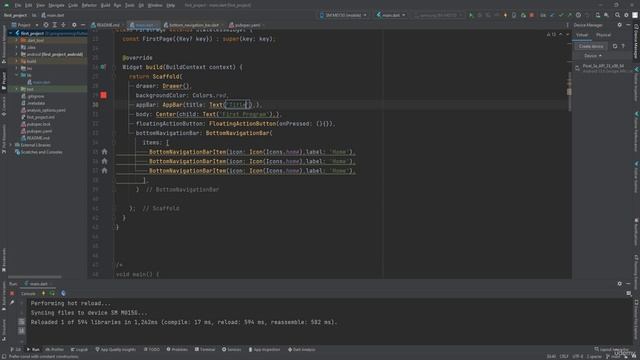Viewport: 640px width, 360px height.
Task: Select Pixel_3a_API_33 virtual device row
Action: [x=603, y=68]
